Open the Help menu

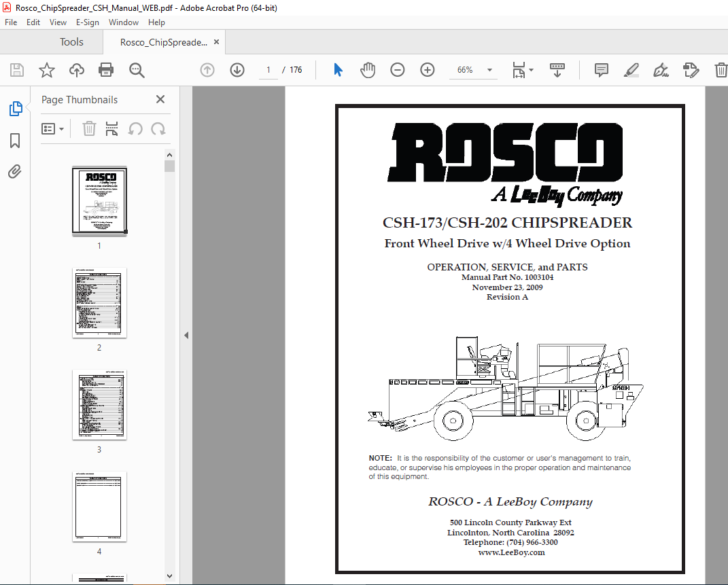156,22
